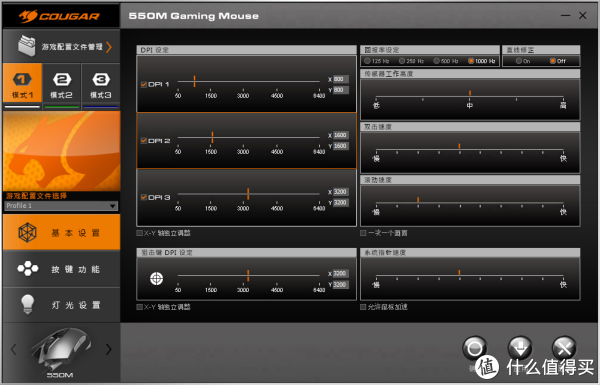Switch to Mode 3 tab

(101, 83)
